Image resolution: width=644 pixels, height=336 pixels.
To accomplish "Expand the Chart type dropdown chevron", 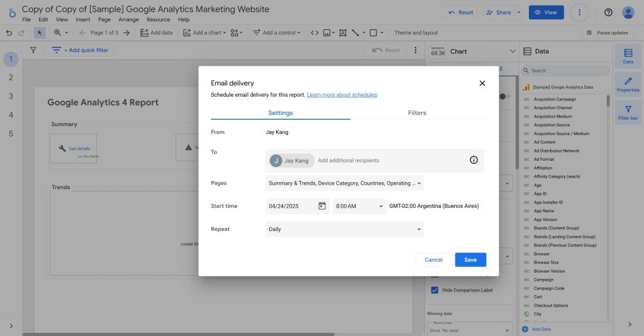I will point(513,51).
